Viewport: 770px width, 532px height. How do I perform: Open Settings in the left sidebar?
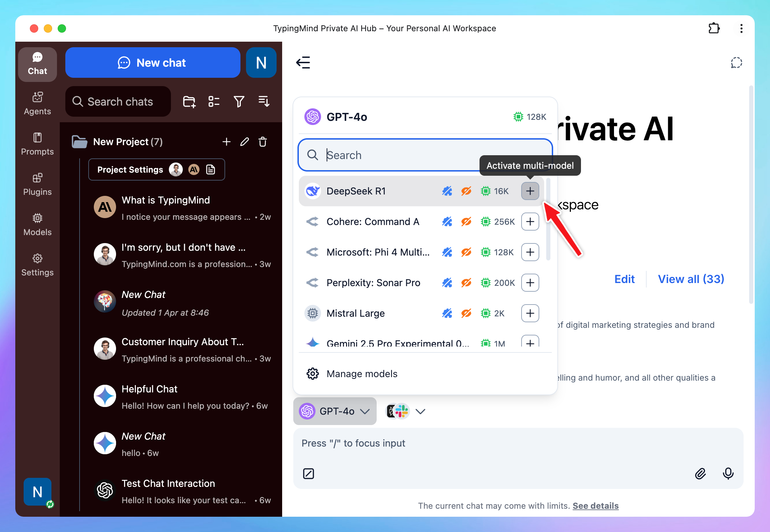pyautogui.click(x=37, y=265)
